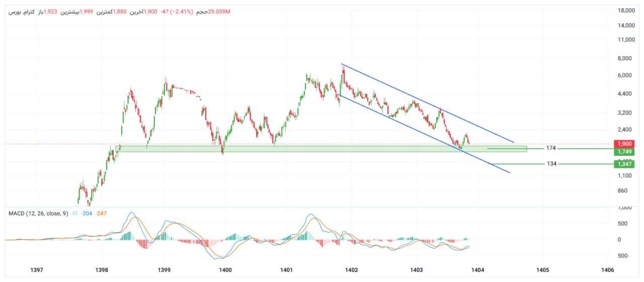Click the 29.059M volume value in header
Image resolution: width=644 pixels, height=282 pixels.
(219, 11)
